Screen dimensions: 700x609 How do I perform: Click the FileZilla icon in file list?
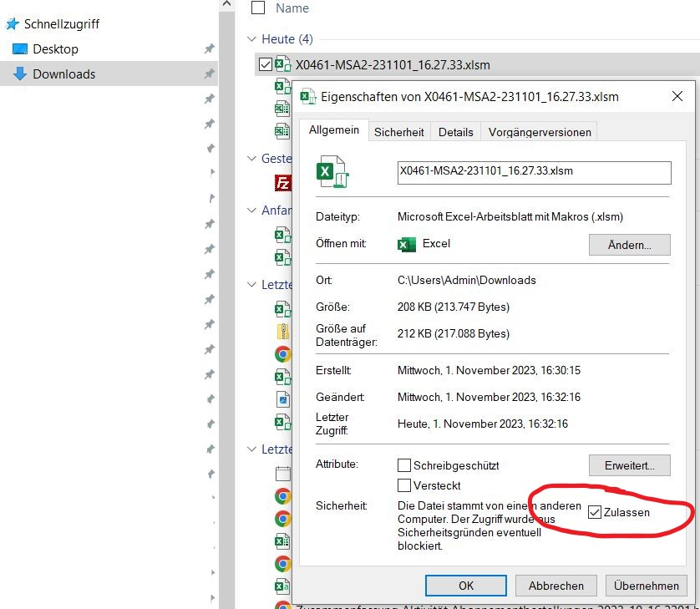[x=283, y=183]
